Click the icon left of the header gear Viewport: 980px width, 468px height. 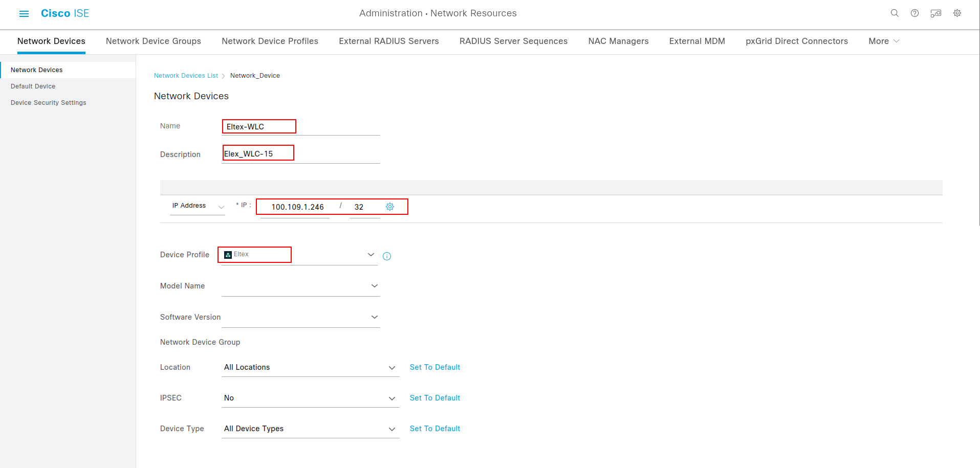point(935,13)
